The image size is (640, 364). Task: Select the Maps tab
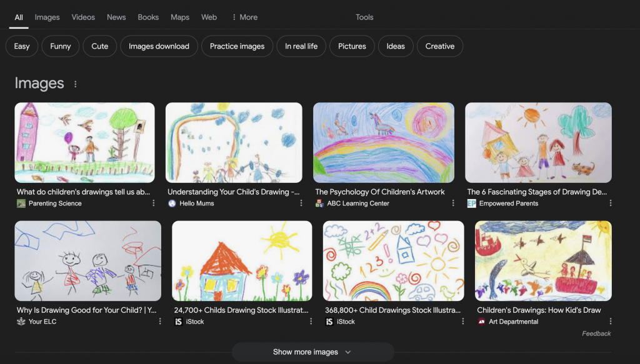pos(180,17)
